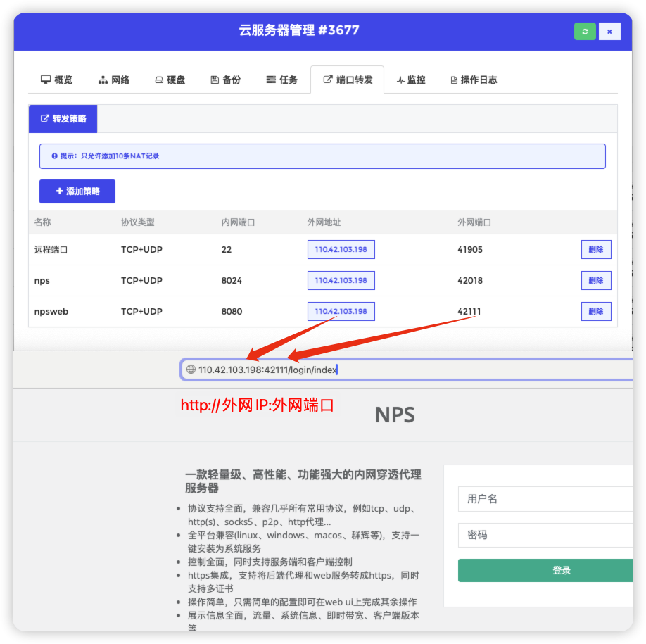
Task: Click the 外网地址 column header
Action: coord(324,222)
